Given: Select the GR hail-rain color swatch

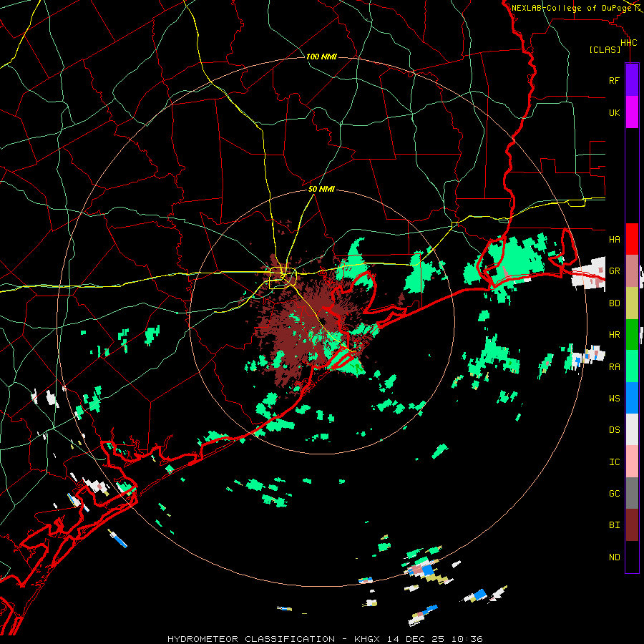Looking at the screenshot, I should 632,271.
